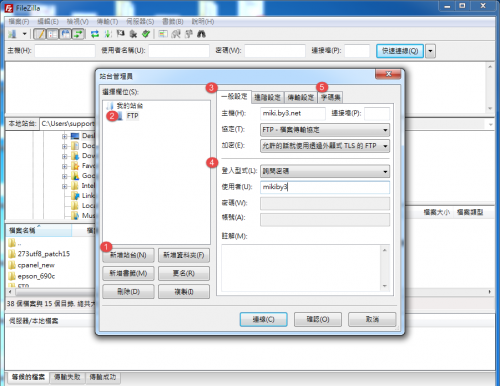Open the 傳輸(T) menu
The image size is (500, 386).
(x=107, y=22)
